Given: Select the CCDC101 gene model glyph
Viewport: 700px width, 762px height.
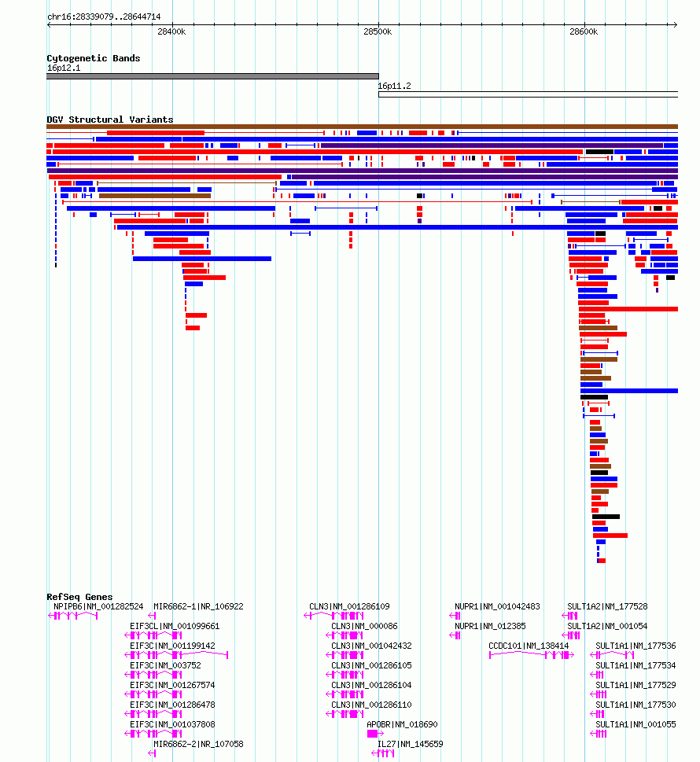Looking at the screenshot, I should [532, 655].
